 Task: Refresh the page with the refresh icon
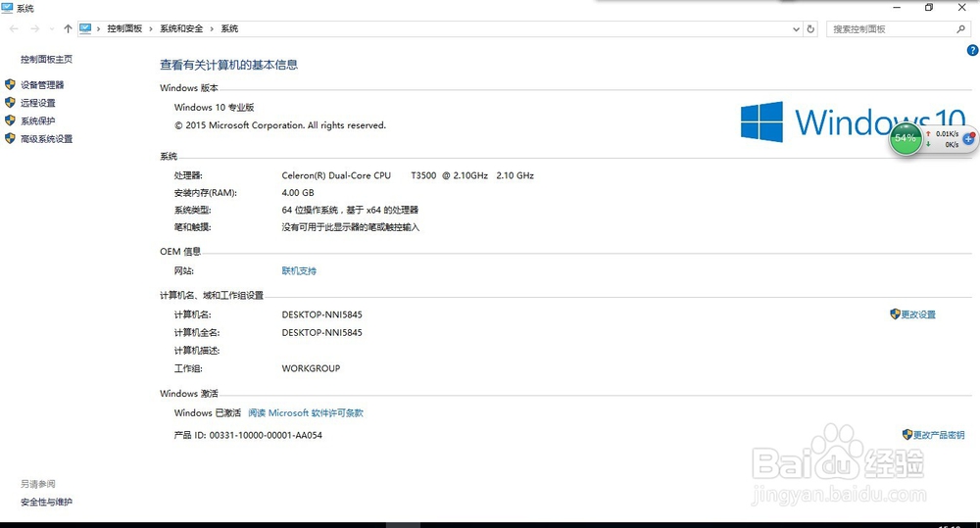pyautogui.click(x=810, y=28)
